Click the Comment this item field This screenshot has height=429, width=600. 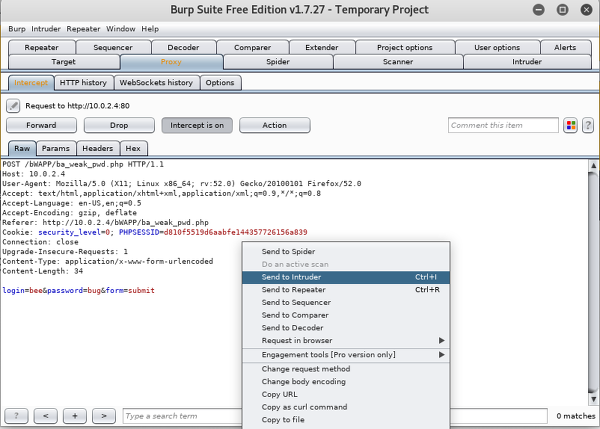503,126
